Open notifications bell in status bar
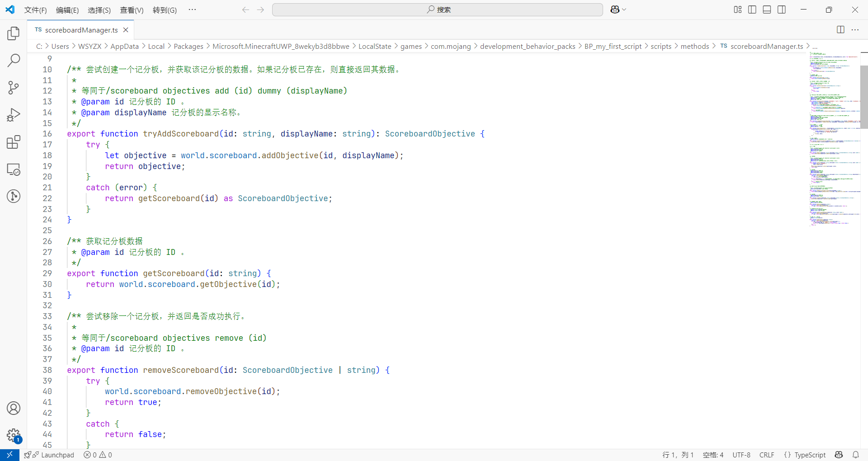Image resolution: width=868 pixels, height=461 pixels. pyautogui.click(x=856, y=455)
